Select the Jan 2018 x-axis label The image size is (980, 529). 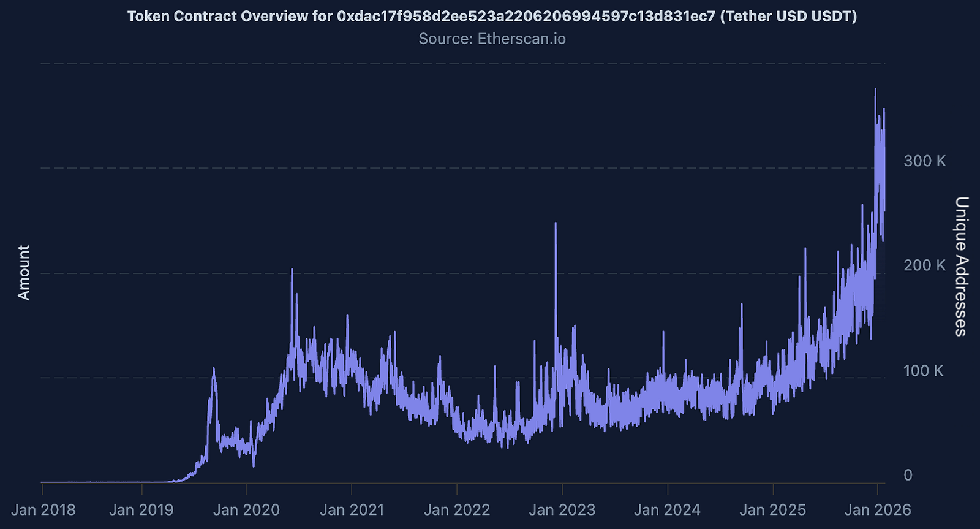[x=43, y=510]
